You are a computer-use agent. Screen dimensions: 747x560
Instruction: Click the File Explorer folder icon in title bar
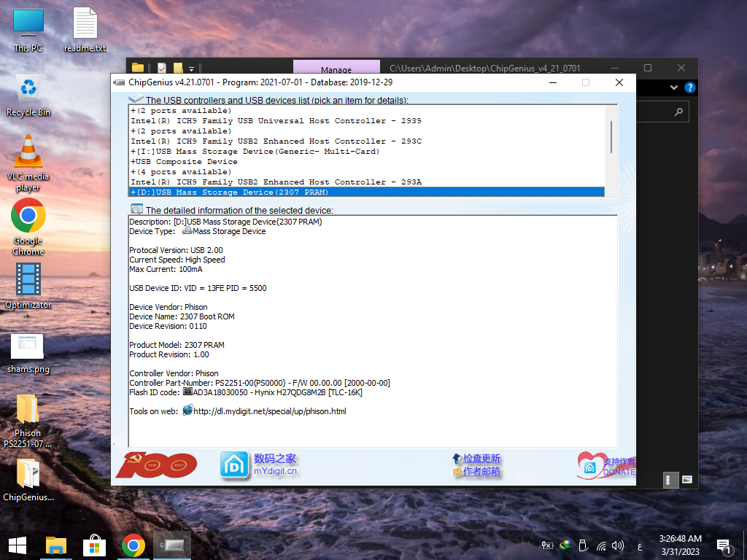pyautogui.click(x=138, y=68)
